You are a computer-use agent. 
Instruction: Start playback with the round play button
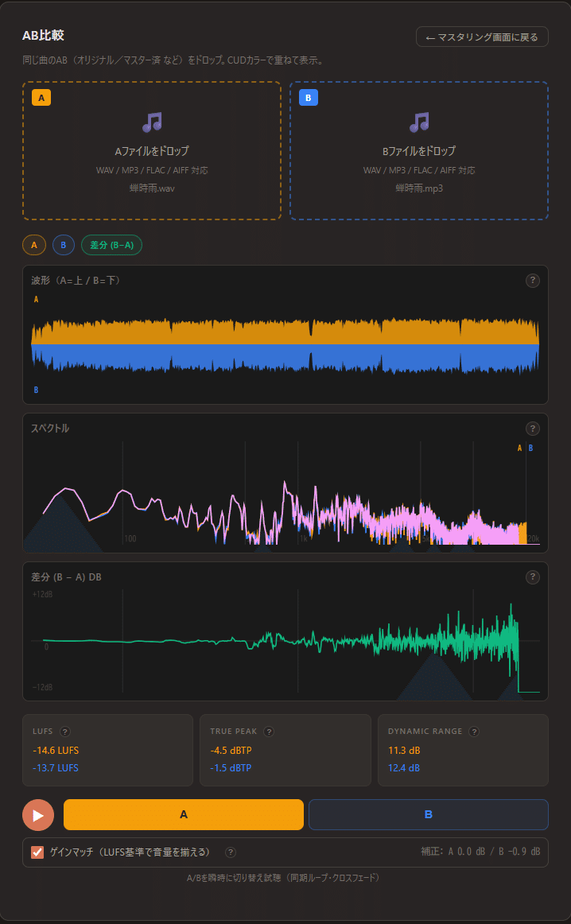(38, 815)
